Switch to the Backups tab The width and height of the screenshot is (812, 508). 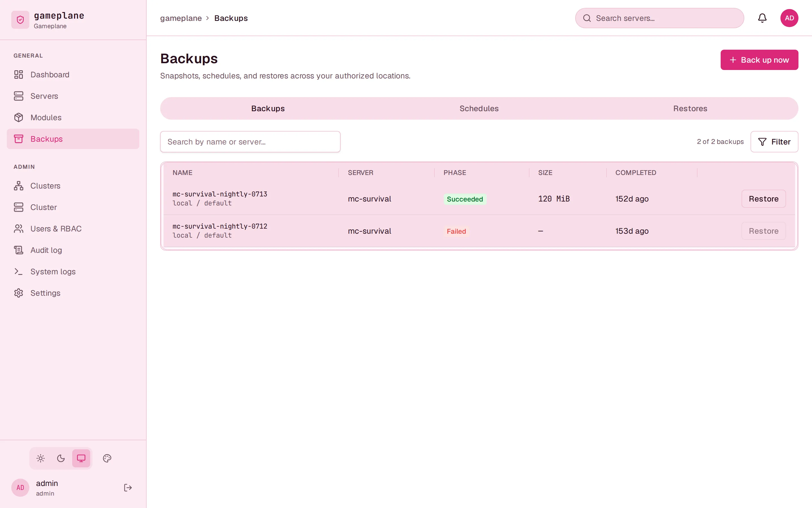click(x=268, y=109)
